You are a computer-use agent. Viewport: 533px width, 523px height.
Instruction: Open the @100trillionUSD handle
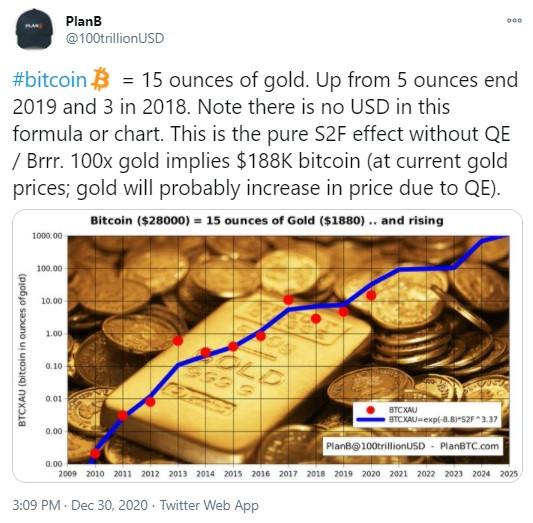pyautogui.click(x=115, y=38)
